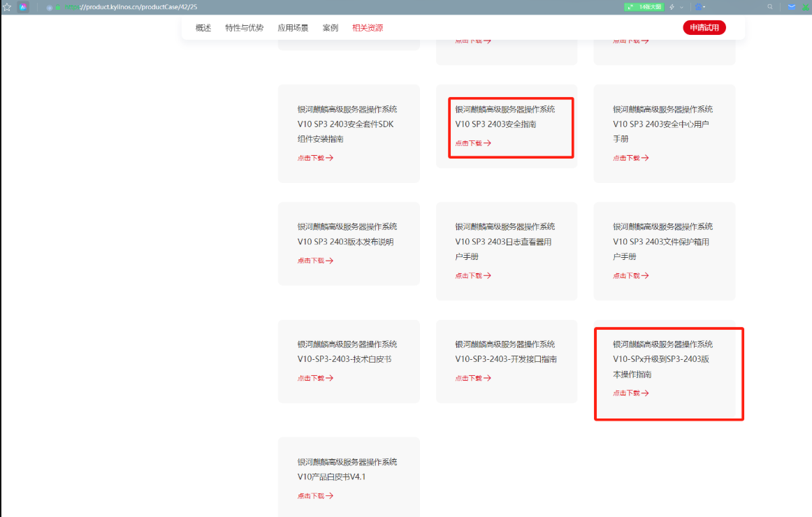
Task: Click the search magnifier icon in toolbar
Action: (x=770, y=7)
